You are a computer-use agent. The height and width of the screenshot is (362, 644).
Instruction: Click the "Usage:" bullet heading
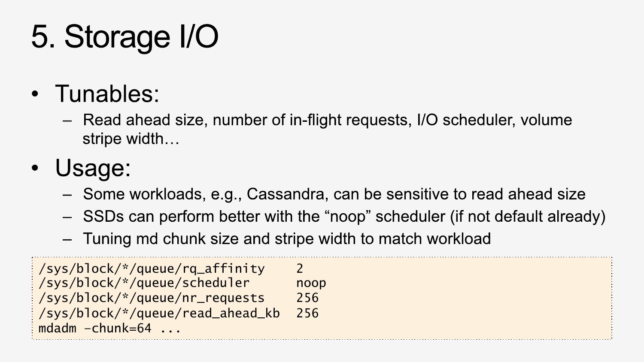pos(93,168)
